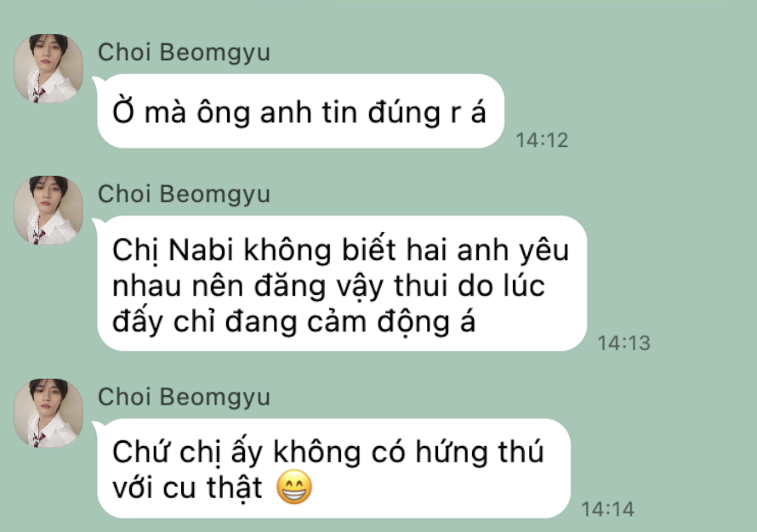Open the avatar beside the 14:12 message
Image resolution: width=757 pixels, height=532 pixels.
tap(48, 68)
